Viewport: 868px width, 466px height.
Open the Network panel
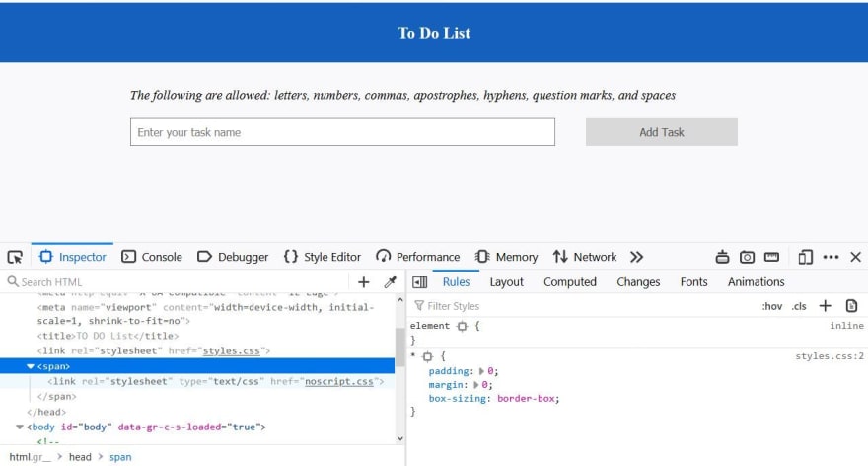click(x=585, y=257)
